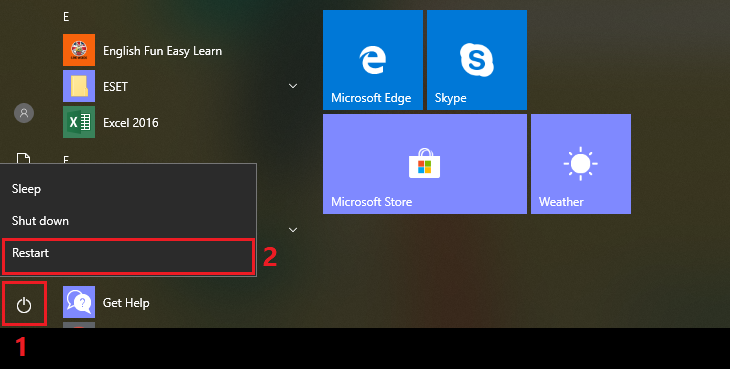Open the Weather tile

[581, 164]
